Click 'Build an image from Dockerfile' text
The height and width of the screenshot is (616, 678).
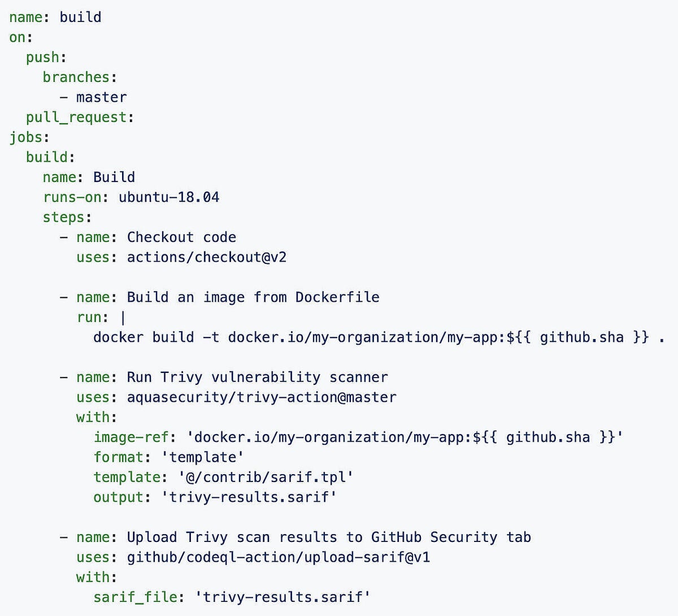pos(253,297)
